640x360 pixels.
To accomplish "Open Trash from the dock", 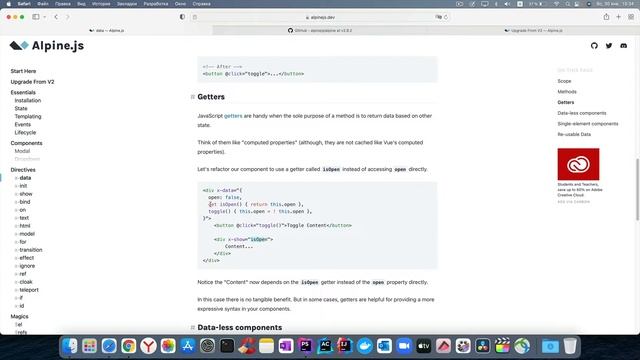I will [570, 346].
